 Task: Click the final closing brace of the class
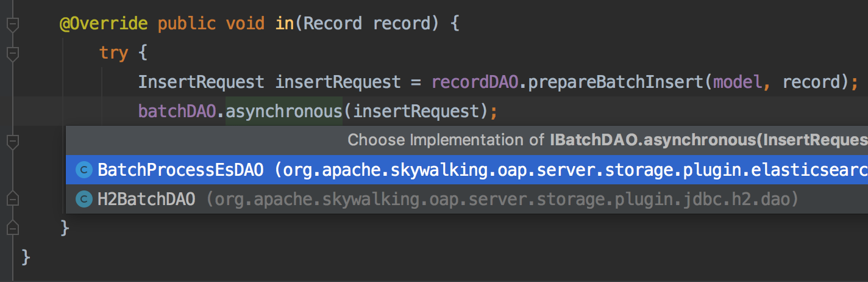coord(26,256)
